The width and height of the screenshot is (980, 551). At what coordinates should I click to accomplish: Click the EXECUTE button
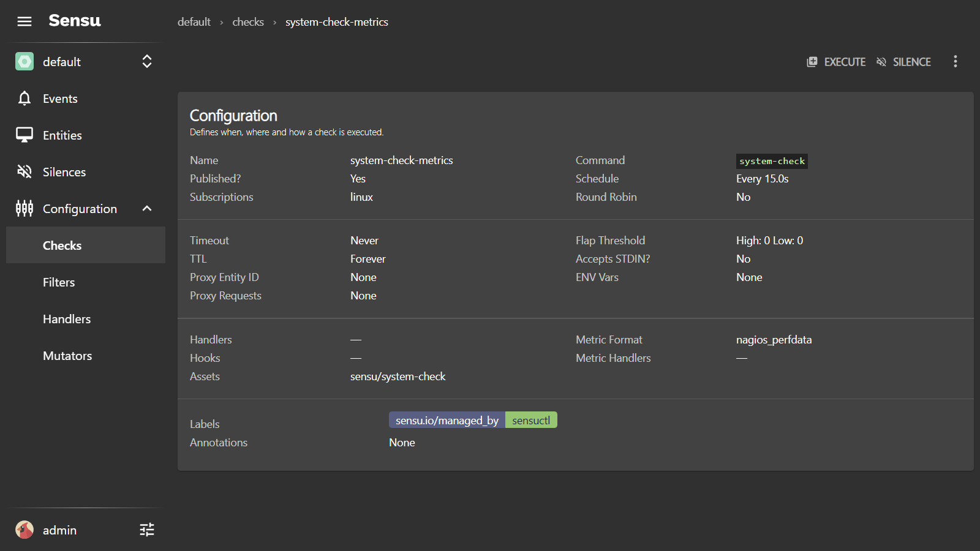pos(836,62)
